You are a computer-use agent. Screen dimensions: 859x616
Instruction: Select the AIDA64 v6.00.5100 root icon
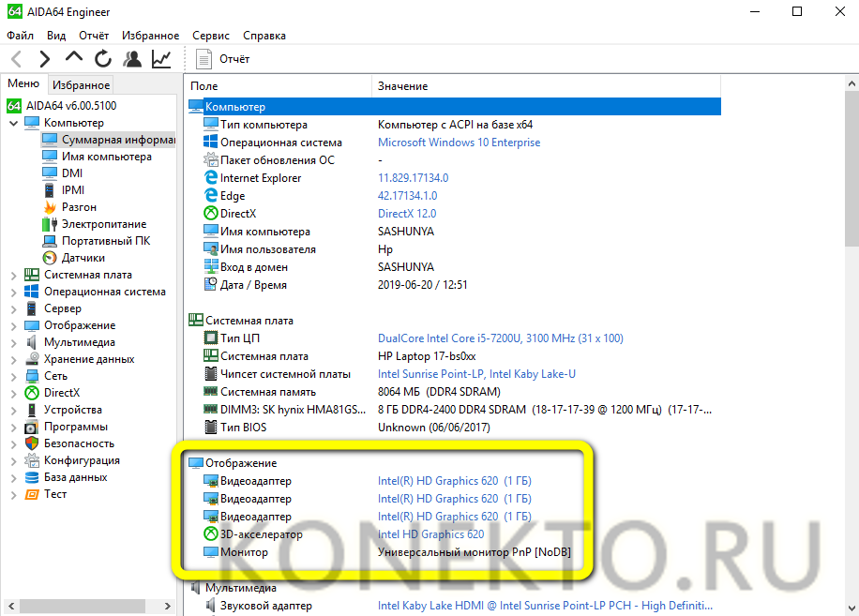point(14,105)
